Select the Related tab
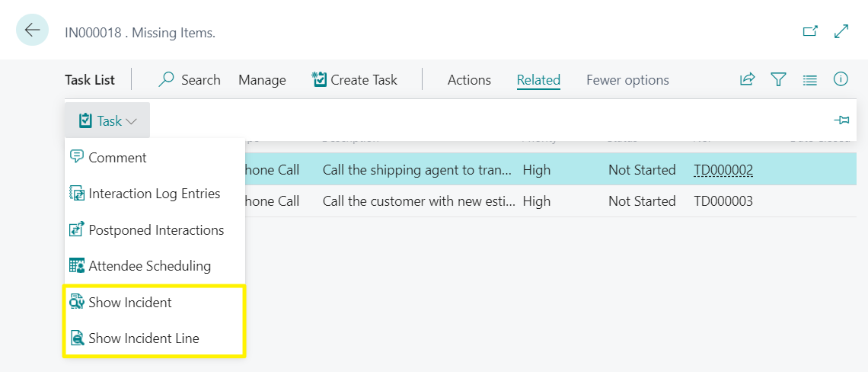This screenshot has width=868, height=372. click(x=538, y=80)
